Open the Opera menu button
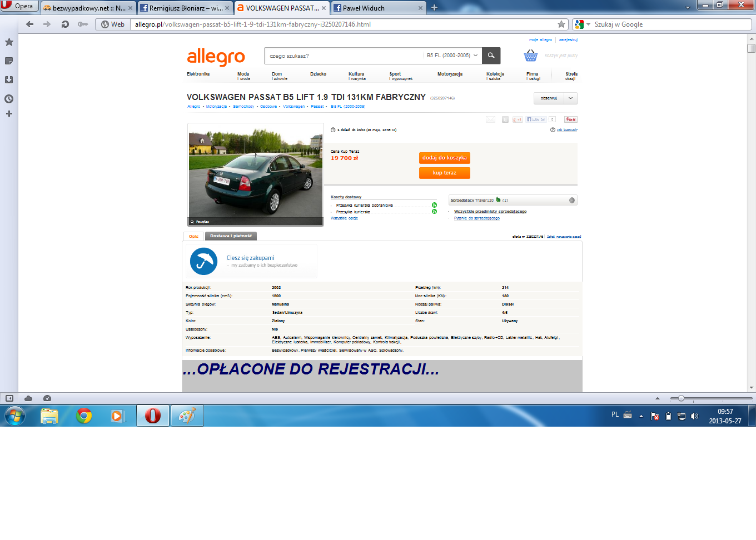The width and height of the screenshot is (756, 540). click(19, 6)
